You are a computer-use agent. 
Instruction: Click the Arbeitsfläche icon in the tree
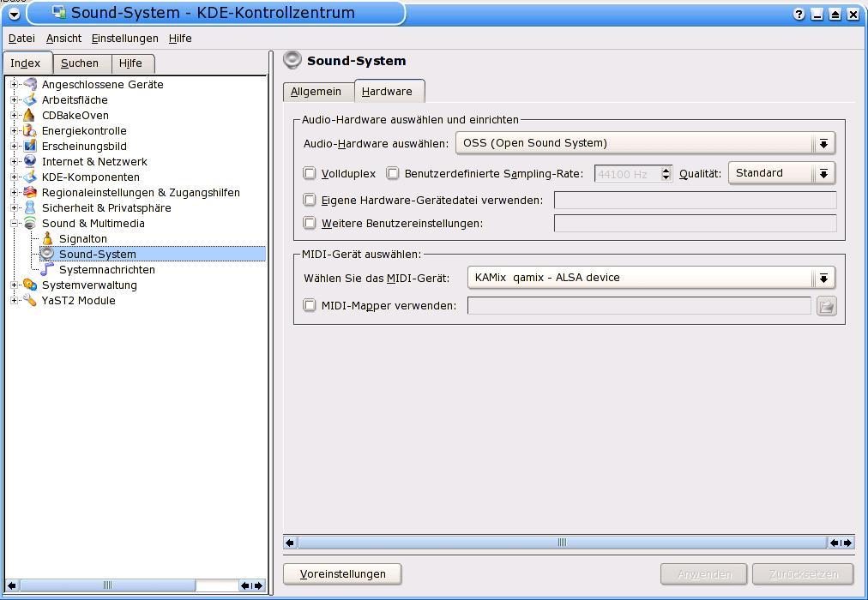click(x=29, y=100)
